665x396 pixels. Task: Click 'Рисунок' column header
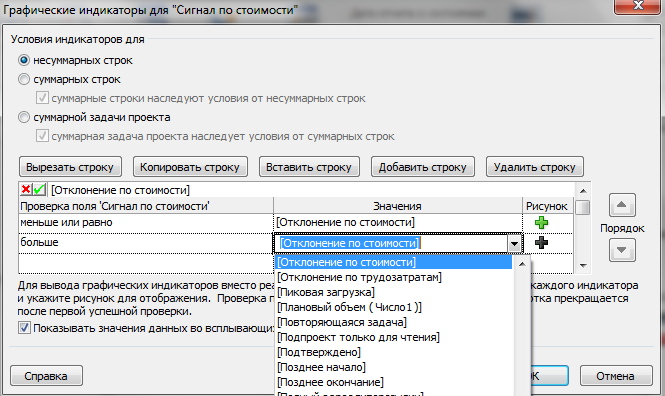[x=547, y=206]
